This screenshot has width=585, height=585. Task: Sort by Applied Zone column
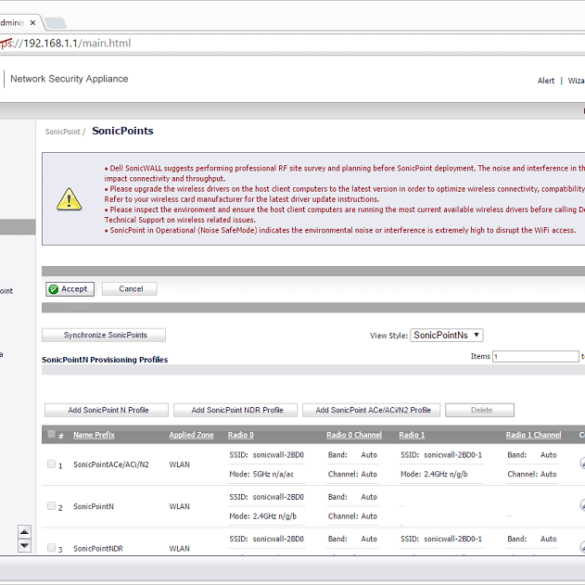click(191, 435)
